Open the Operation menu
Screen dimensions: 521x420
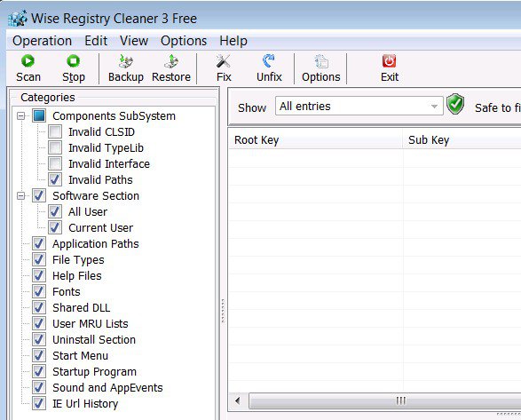coord(42,41)
